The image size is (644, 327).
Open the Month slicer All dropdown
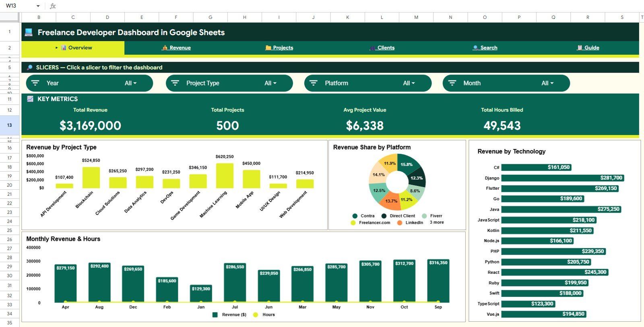point(548,83)
